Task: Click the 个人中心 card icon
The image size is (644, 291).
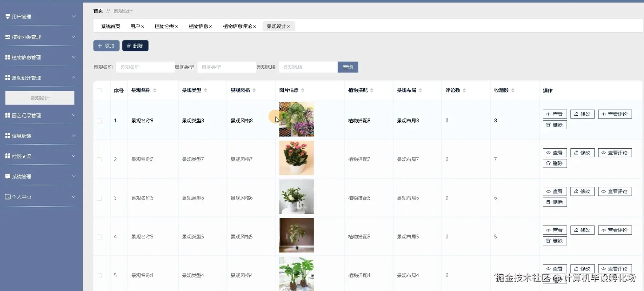Action: pyautogui.click(x=8, y=197)
